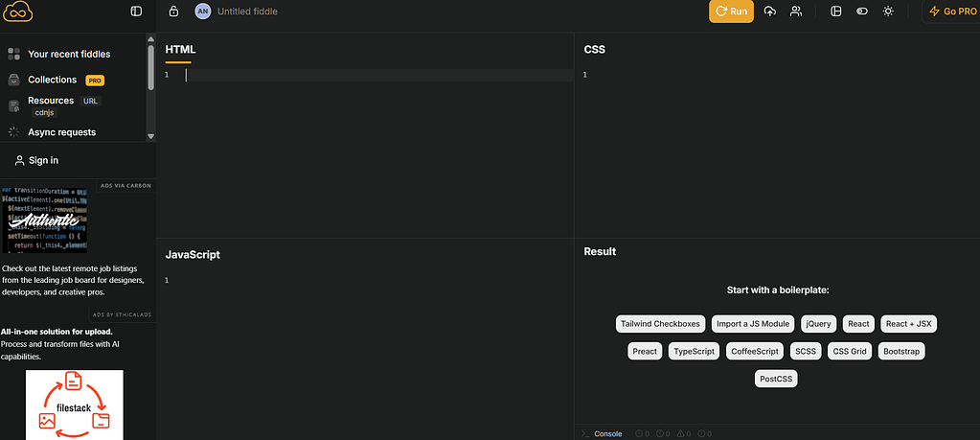Click into CSS editor line 1
The height and width of the screenshot is (440, 980).
(785, 75)
